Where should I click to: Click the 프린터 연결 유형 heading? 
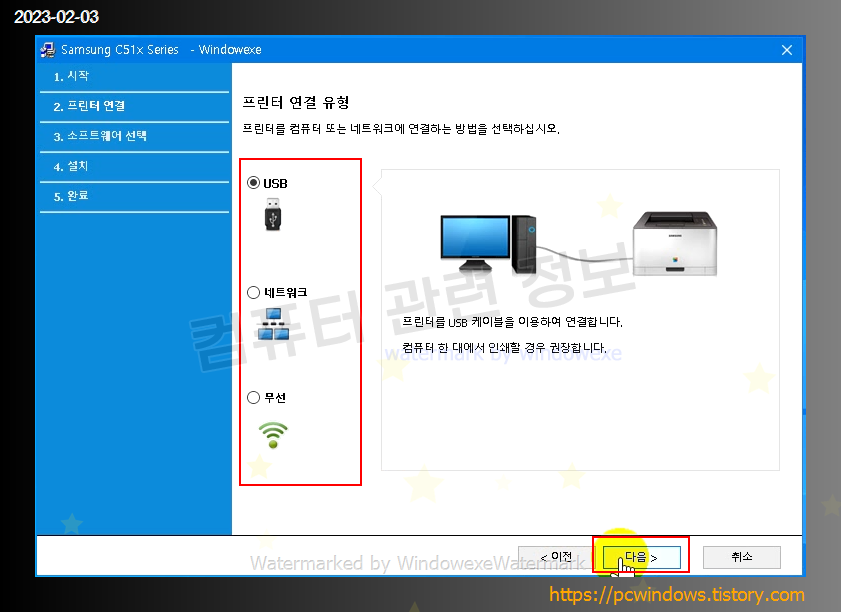[x=296, y=102]
